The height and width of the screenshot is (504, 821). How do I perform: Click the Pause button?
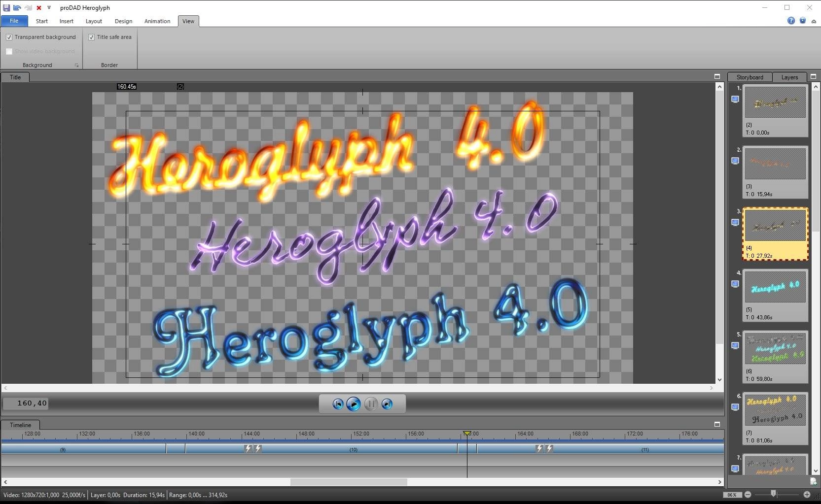point(371,404)
